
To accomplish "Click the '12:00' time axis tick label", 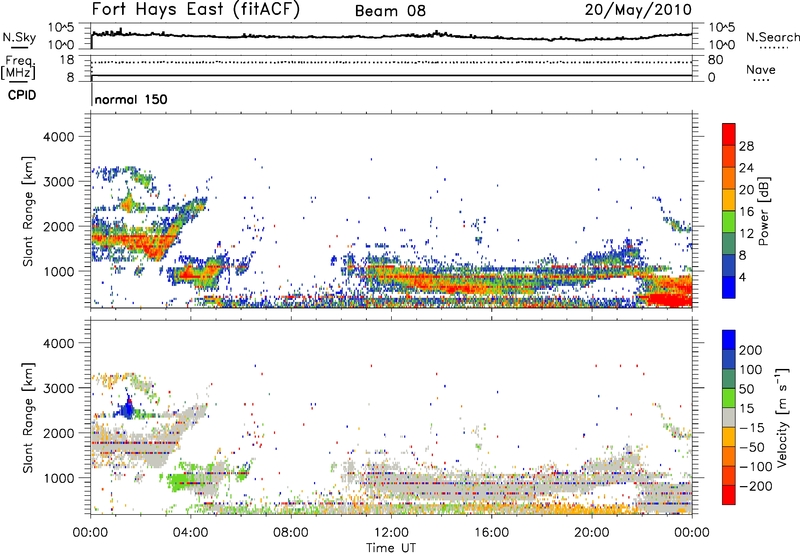I will [x=391, y=533].
